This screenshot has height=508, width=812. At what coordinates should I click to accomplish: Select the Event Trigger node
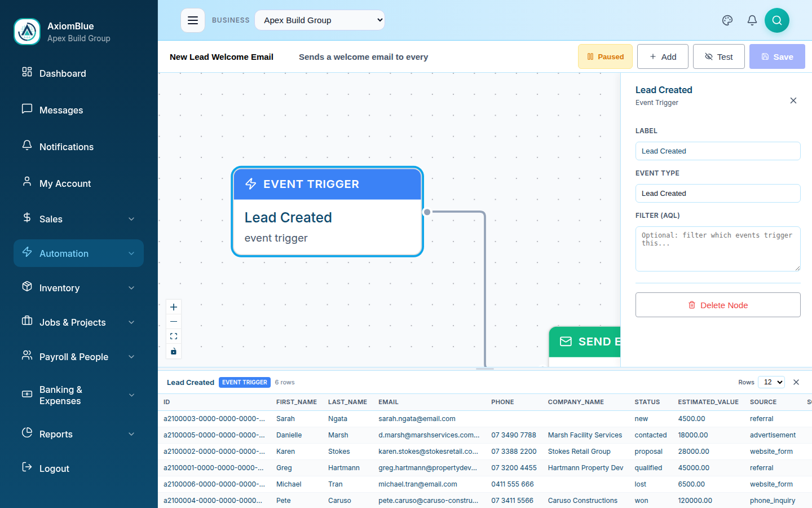[x=327, y=212]
